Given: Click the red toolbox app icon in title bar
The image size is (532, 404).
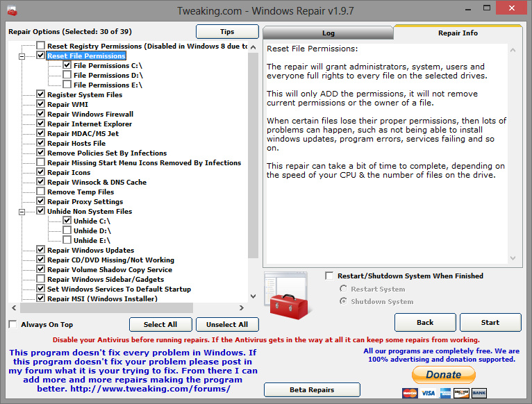Looking at the screenshot, I should [x=9, y=8].
